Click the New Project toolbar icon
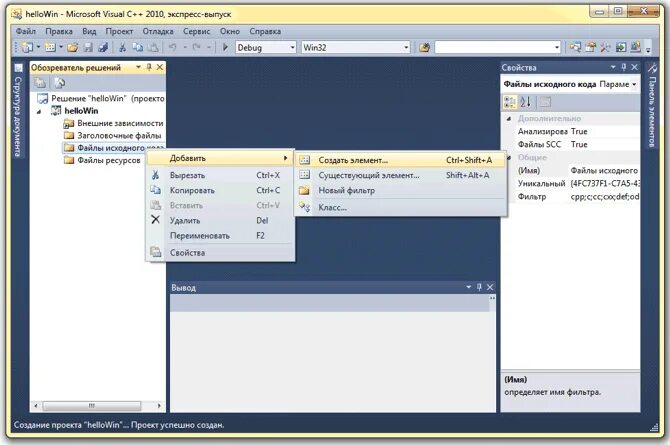Screen dimensions: 670x445 click(27, 47)
